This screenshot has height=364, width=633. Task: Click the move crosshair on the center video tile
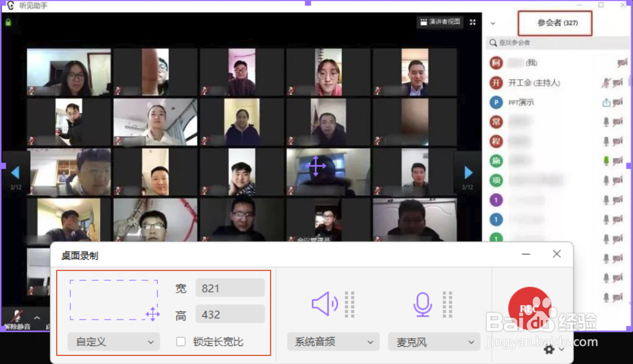point(316,166)
